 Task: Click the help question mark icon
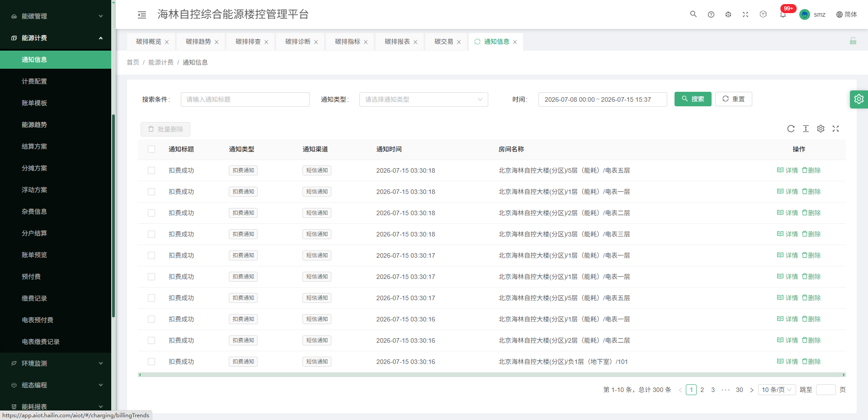(x=711, y=14)
